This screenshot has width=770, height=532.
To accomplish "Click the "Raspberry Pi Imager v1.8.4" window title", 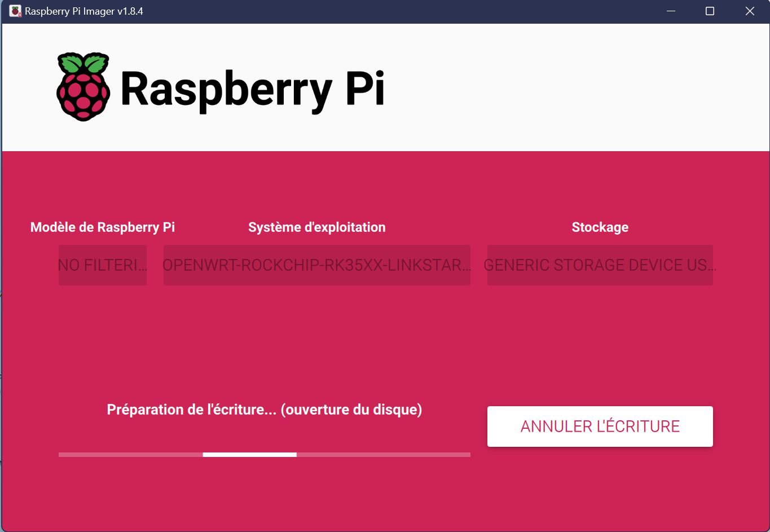I will [x=84, y=11].
